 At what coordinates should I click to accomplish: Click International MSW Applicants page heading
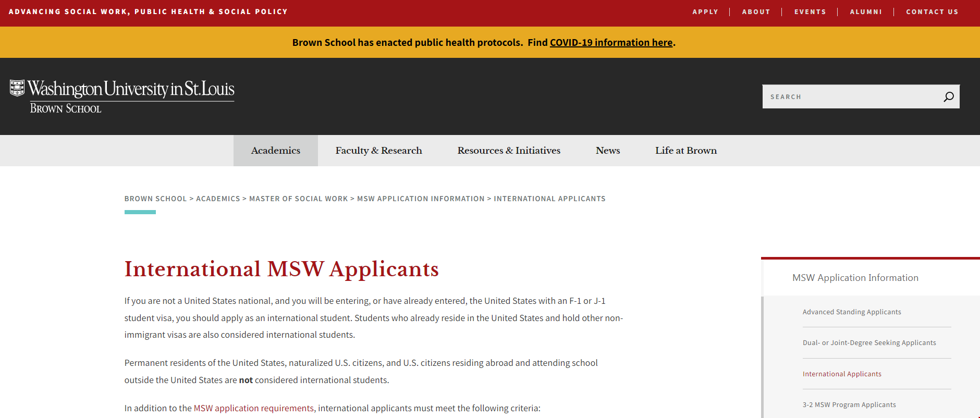coord(281,269)
